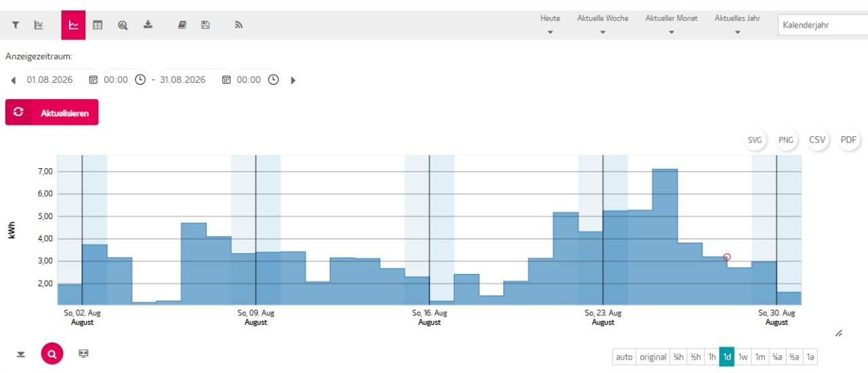Click the multi-line chart icon beside the filter
This screenshot has width=868, height=373.
(x=38, y=25)
